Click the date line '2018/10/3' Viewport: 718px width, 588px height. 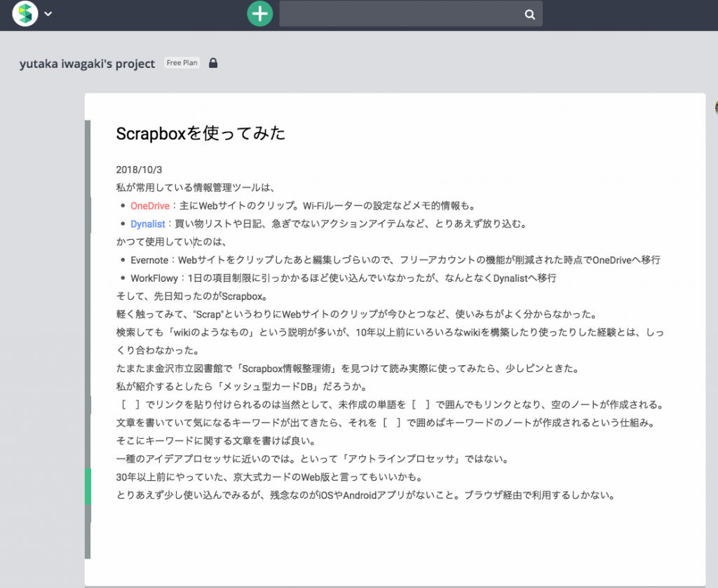coord(140,170)
